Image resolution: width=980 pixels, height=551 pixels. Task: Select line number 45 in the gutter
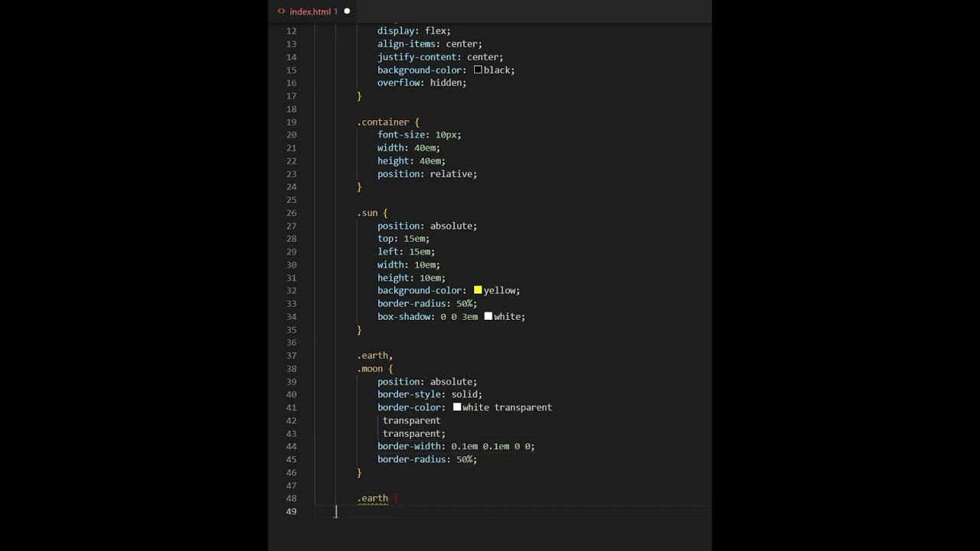291,459
